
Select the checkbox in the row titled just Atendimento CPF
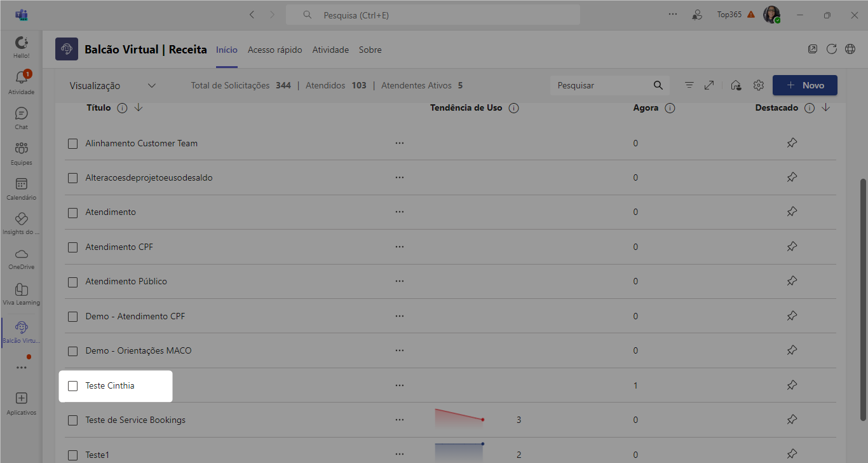[x=73, y=247]
